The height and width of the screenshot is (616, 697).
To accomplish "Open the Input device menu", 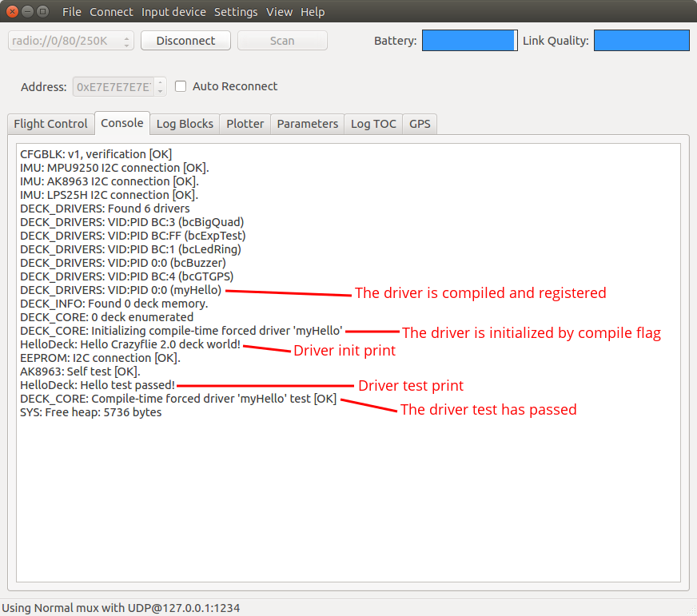I will click(173, 12).
